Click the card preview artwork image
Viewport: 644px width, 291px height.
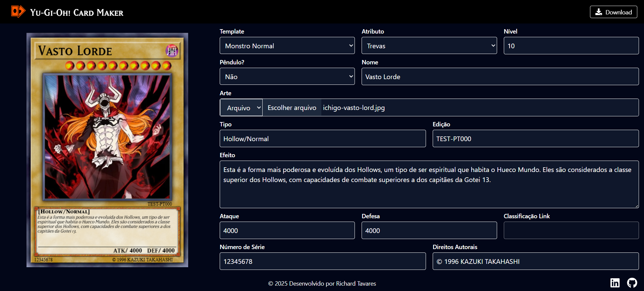107,137
